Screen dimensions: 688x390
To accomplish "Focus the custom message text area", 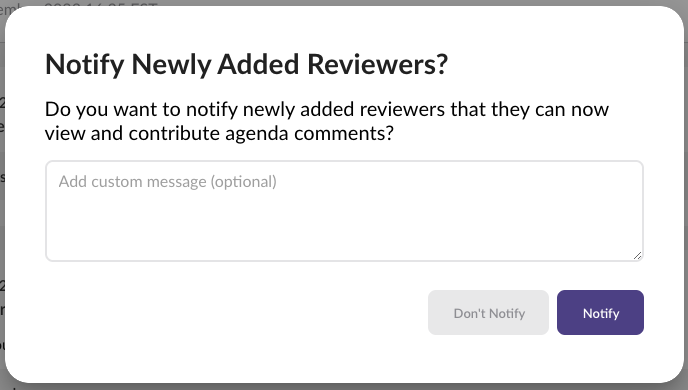I will coord(344,211).
